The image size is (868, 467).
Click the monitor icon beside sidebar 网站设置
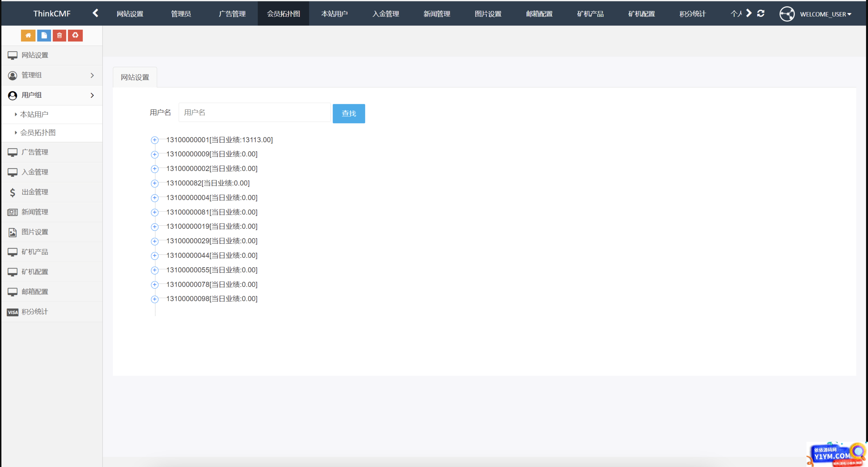tap(13, 55)
